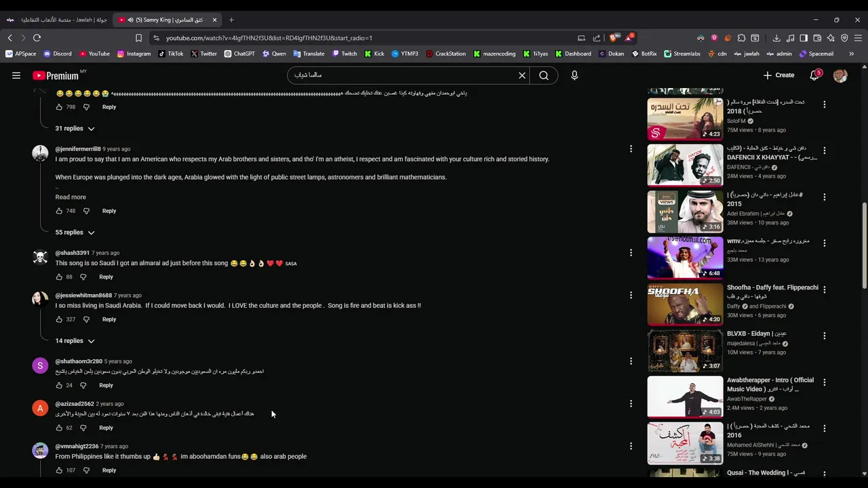Viewport: 868px width, 488px height.
Task: Reply to @azizsad2562 comment
Action: point(106,428)
